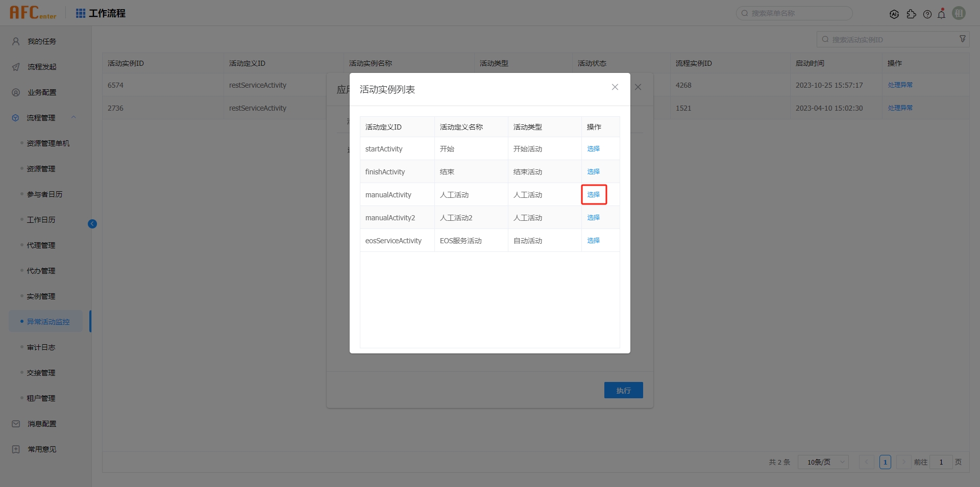
Task: Collapse the 流程管理 menu group
Action: click(73, 118)
